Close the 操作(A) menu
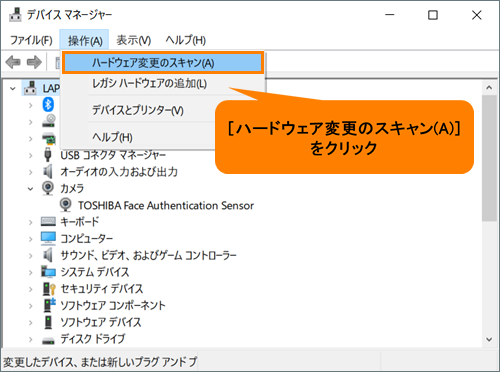This screenshot has height=372, width=500. [85, 40]
